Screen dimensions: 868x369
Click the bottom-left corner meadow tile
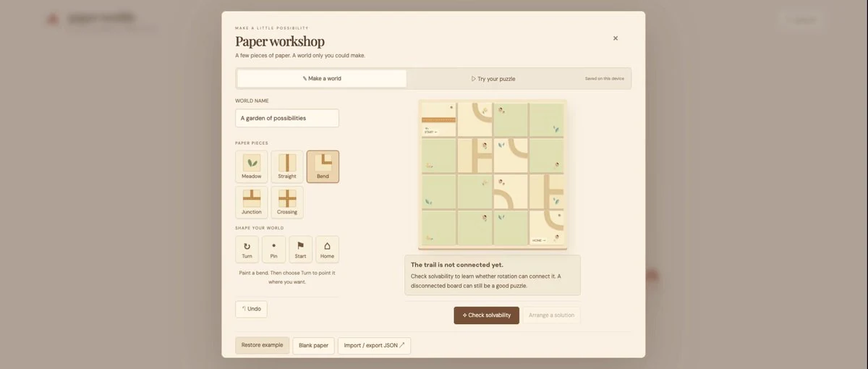(438, 227)
